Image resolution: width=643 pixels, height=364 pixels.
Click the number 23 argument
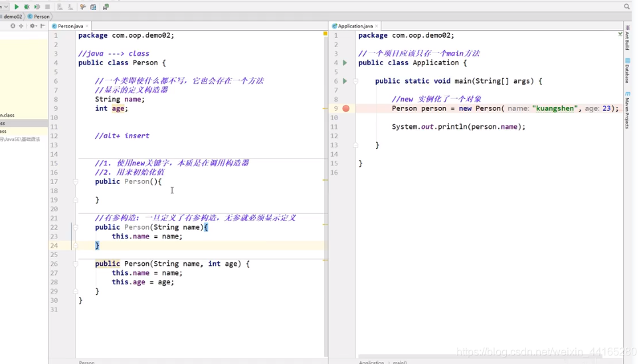tap(606, 109)
